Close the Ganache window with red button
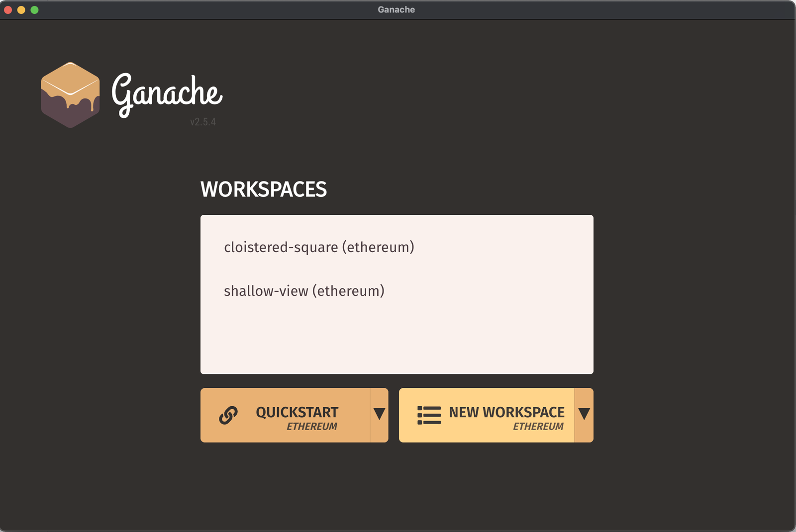The image size is (796, 532). click(8, 10)
